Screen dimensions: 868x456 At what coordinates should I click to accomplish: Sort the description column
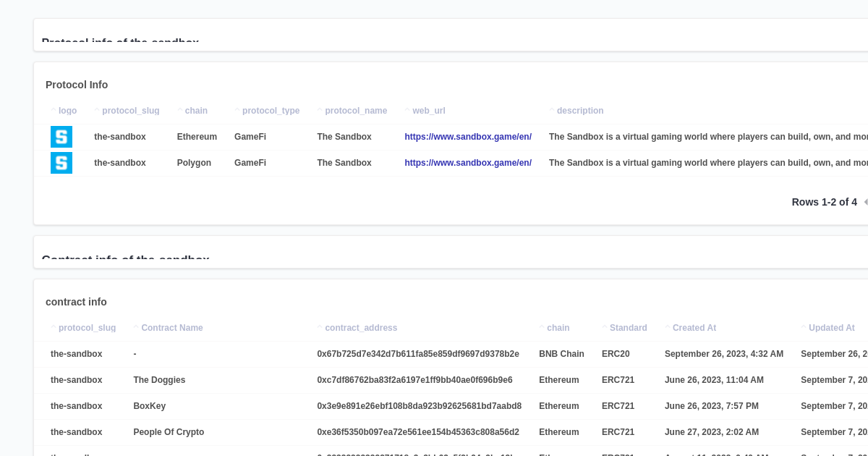point(551,109)
